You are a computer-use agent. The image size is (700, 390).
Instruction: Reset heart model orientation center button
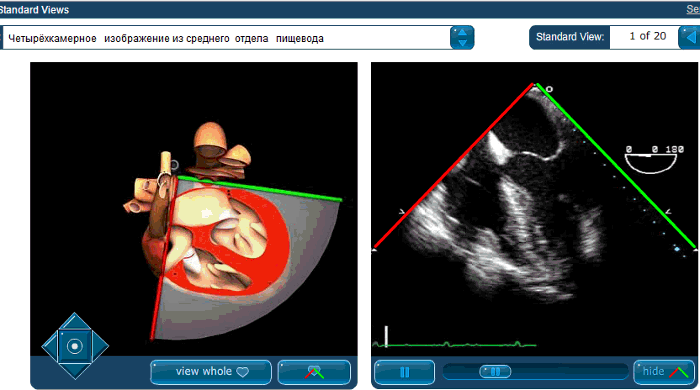point(75,346)
